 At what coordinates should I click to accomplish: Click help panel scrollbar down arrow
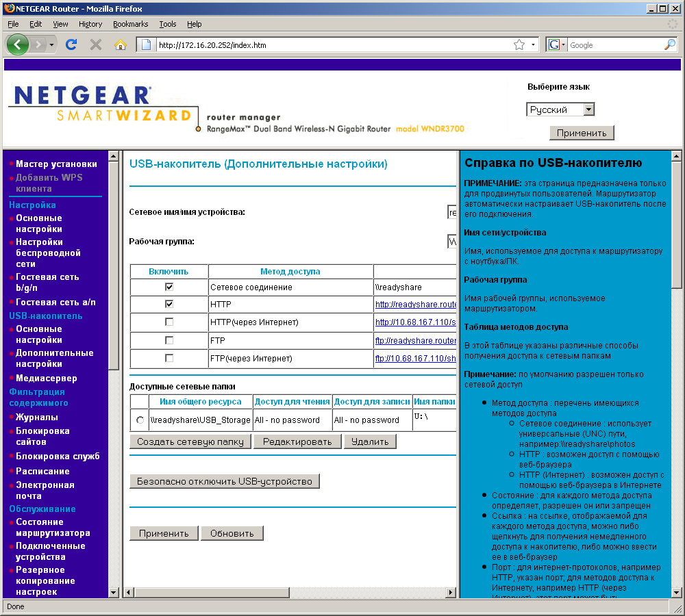tap(676, 593)
